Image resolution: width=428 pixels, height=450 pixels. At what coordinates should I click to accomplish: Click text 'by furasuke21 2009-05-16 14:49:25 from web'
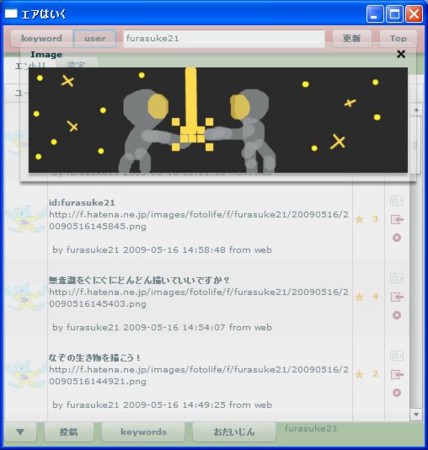coord(162,405)
